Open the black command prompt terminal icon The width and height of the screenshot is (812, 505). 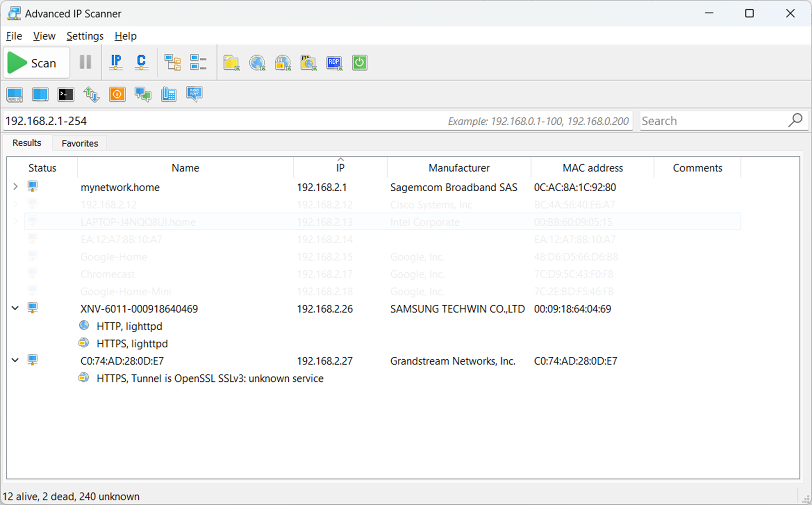[66, 94]
